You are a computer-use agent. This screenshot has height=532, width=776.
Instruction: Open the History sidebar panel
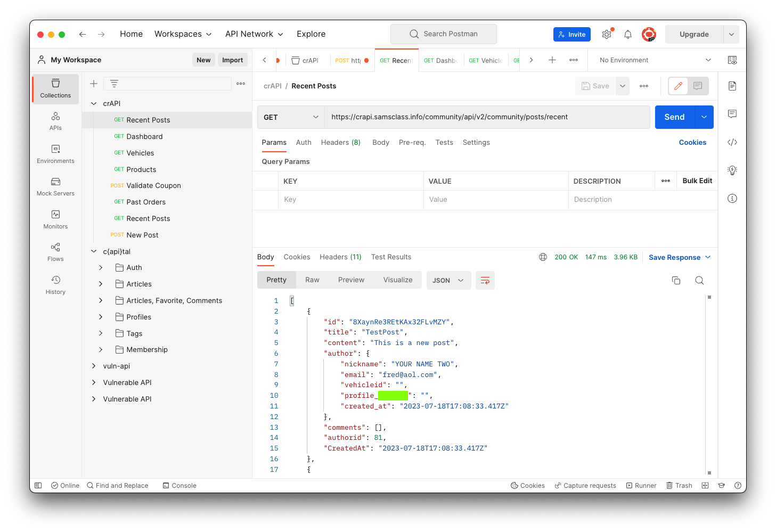(x=55, y=285)
